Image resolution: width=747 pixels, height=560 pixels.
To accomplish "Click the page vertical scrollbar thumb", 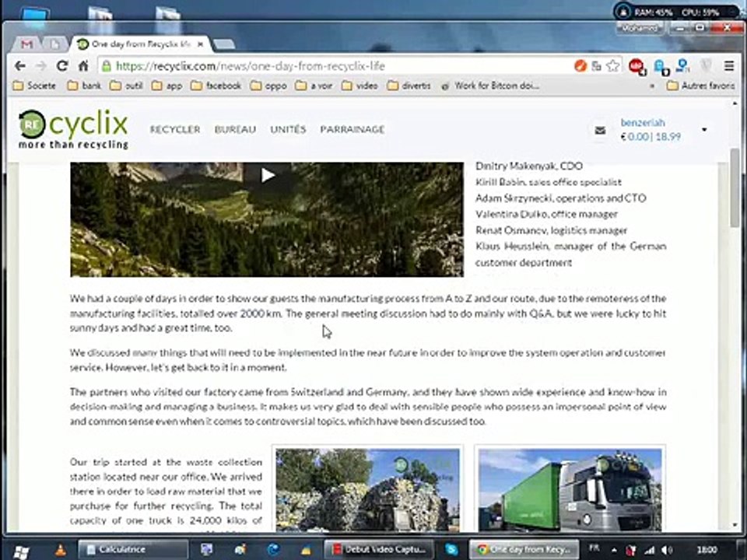I will (735, 187).
